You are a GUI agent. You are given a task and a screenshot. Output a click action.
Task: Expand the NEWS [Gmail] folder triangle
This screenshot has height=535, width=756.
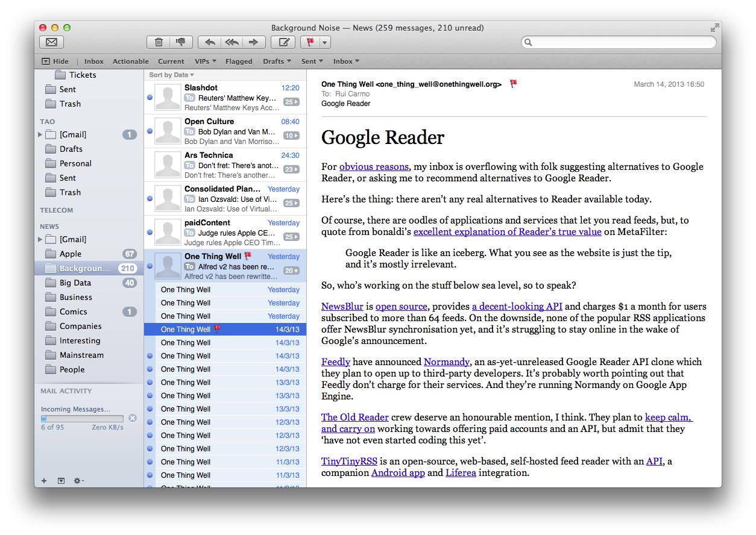pos(40,239)
